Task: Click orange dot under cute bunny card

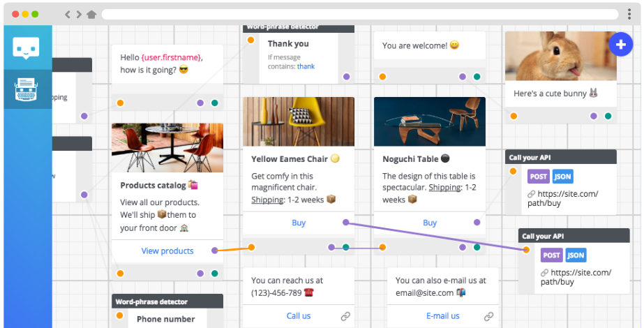Action: 514,116
